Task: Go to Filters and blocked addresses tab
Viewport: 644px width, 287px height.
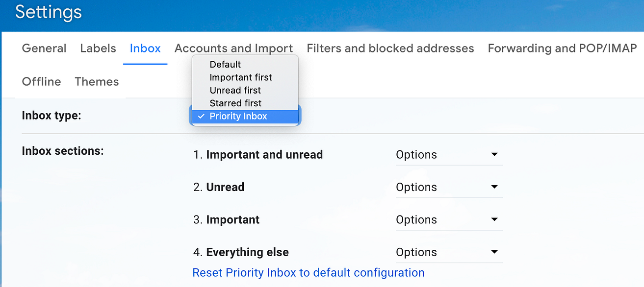Action: (390, 48)
